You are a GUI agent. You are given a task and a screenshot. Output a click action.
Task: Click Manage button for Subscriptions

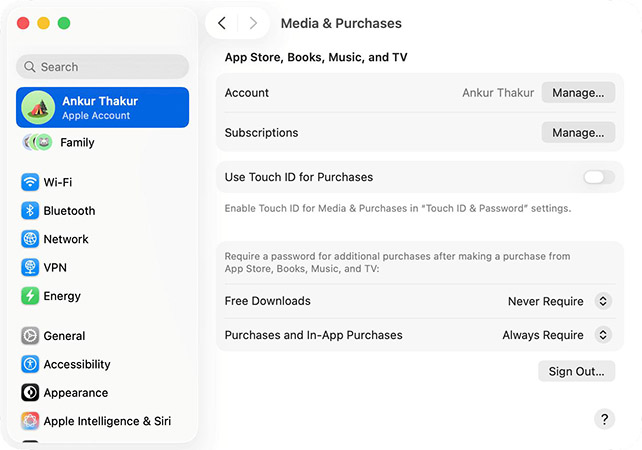coord(578,133)
